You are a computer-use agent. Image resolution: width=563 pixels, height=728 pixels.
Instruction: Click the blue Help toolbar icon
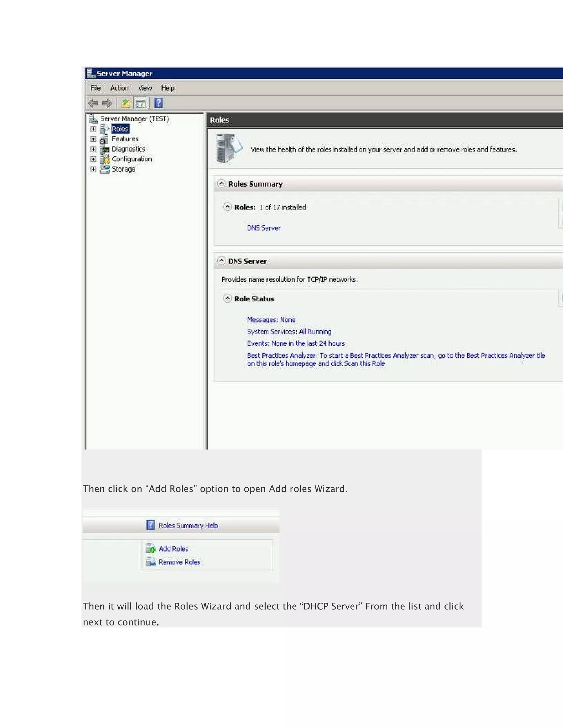point(158,103)
